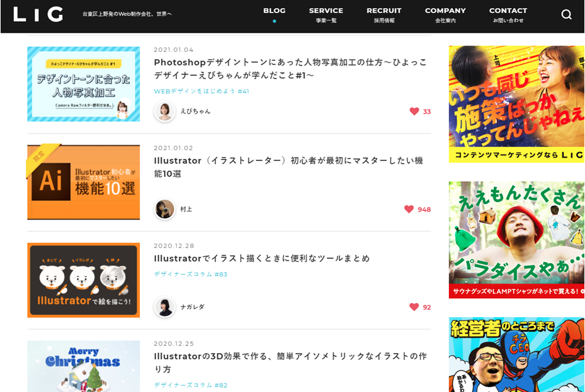
Task: Open デザイナーズコラム #82 series link
Action: (191, 385)
